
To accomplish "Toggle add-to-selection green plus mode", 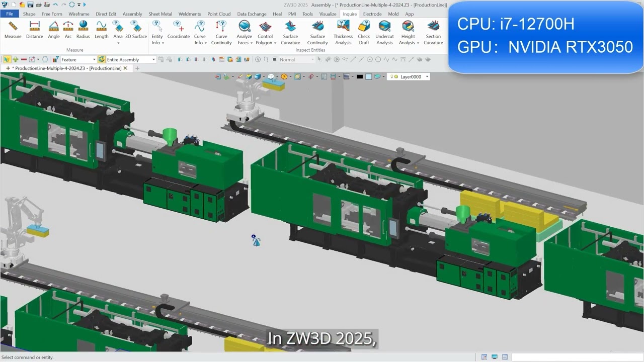I will [16, 59].
